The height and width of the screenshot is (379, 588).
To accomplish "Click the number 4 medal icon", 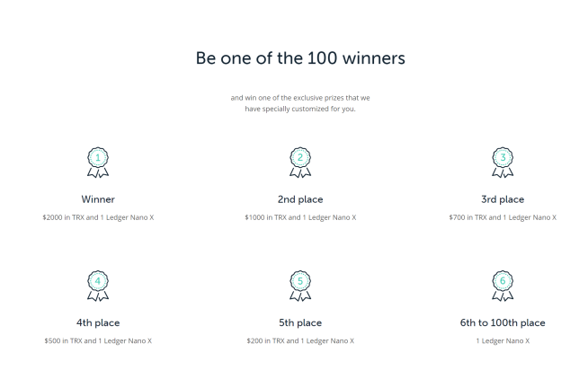I will pos(98,286).
